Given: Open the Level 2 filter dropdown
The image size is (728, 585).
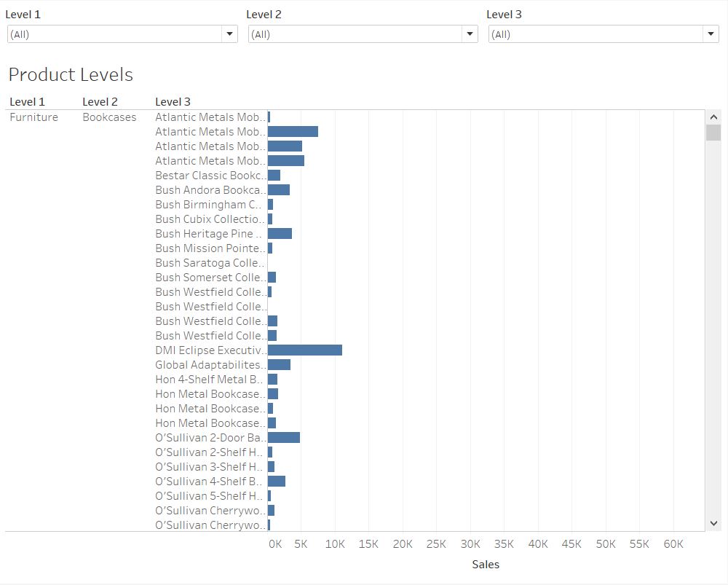Looking at the screenshot, I should click(363, 34).
